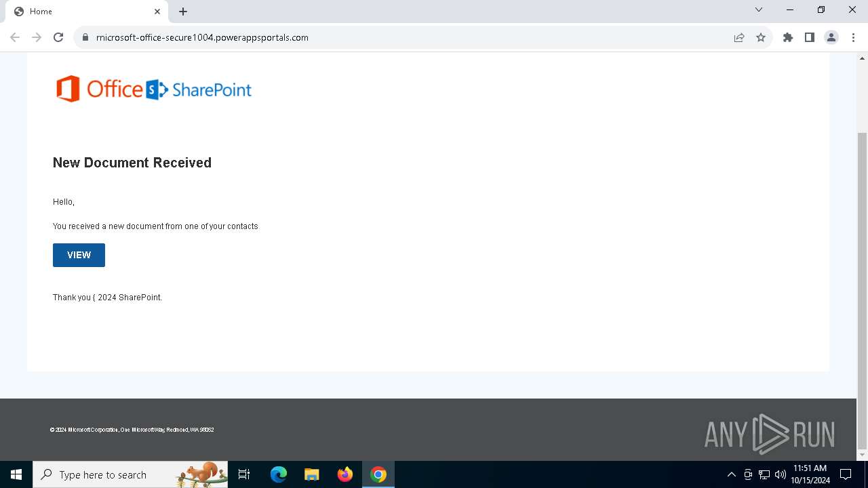Bookmark this page with the star icon
Screen dimensions: 868x488
[761, 37]
